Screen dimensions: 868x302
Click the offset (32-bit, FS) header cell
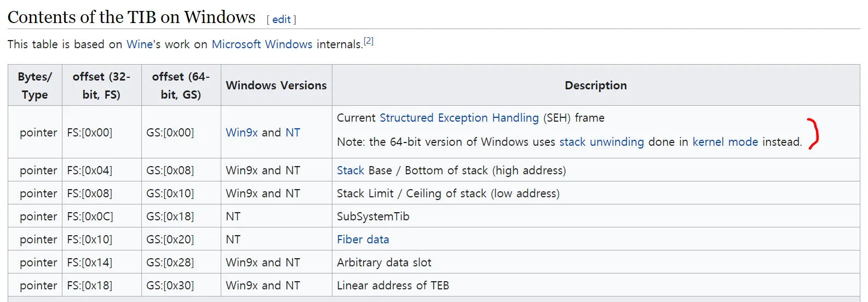point(101,86)
